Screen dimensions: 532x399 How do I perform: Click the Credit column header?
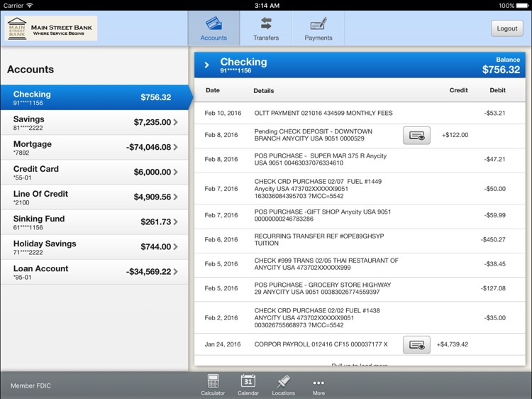(x=458, y=90)
